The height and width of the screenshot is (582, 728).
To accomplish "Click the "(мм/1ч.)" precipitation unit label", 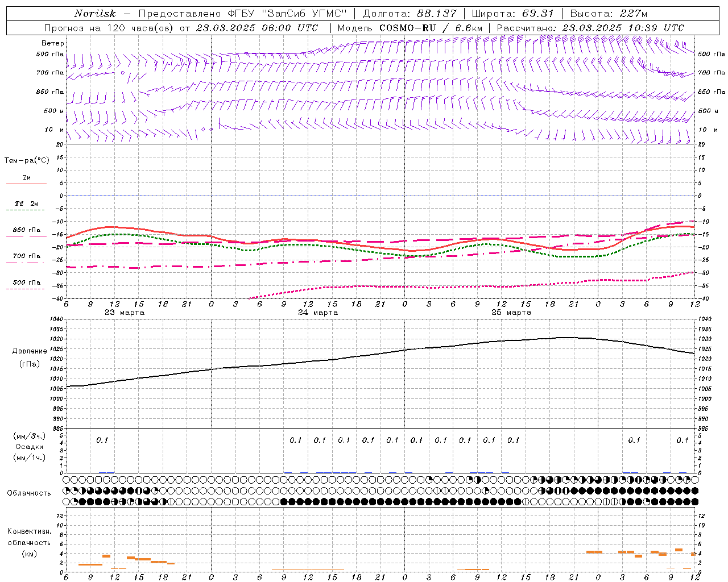I will point(30,458).
